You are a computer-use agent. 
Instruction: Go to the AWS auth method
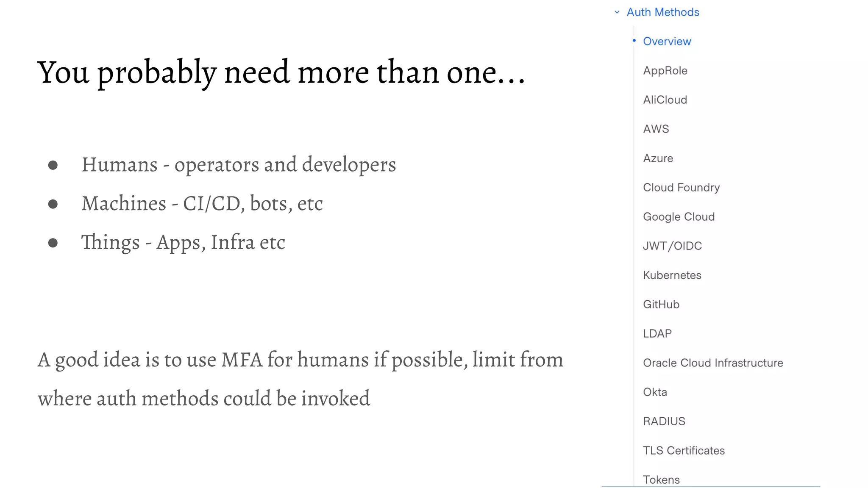tap(656, 129)
